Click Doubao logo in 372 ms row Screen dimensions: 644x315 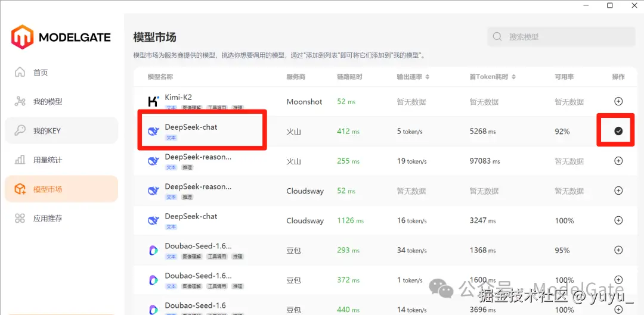[x=153, y=280]
